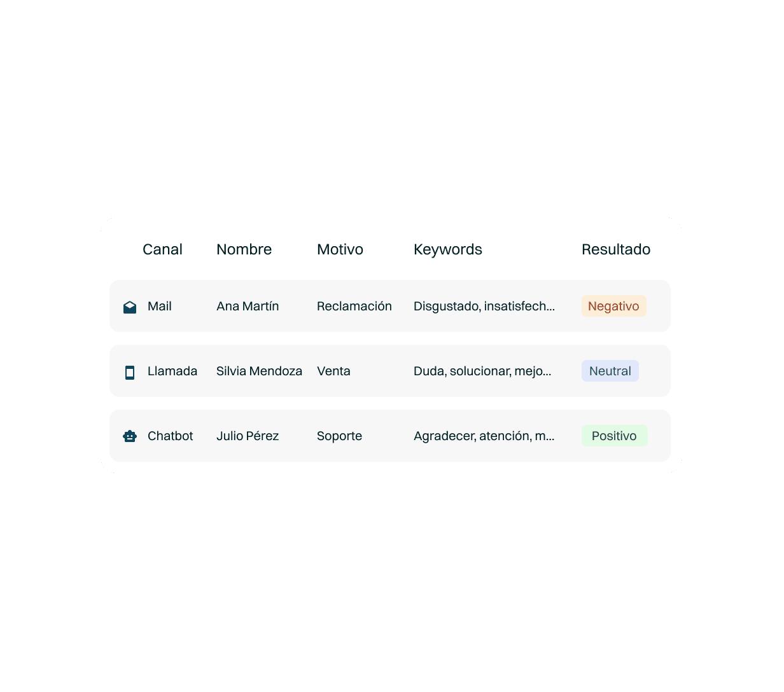Click the Motivo column header
The height and width of the screenshot is (692, 784).
[340, 249]
